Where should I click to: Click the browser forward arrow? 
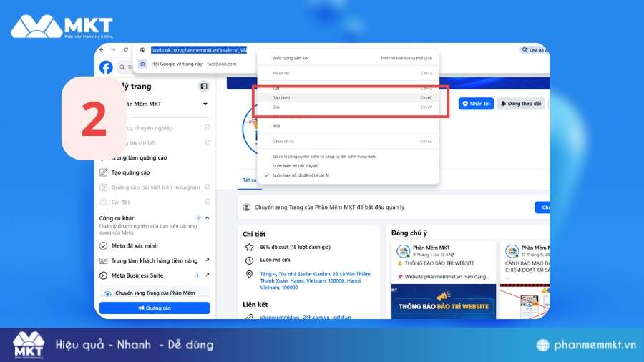coord(113,49)
